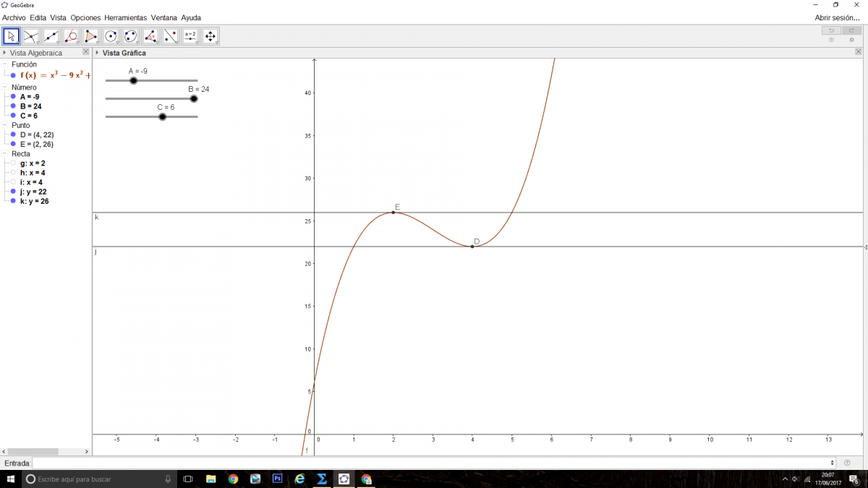The image size is (868, 488).
Task: Pick the Circle with center tool
Action: pyautogui.click(x=111, y=36)
